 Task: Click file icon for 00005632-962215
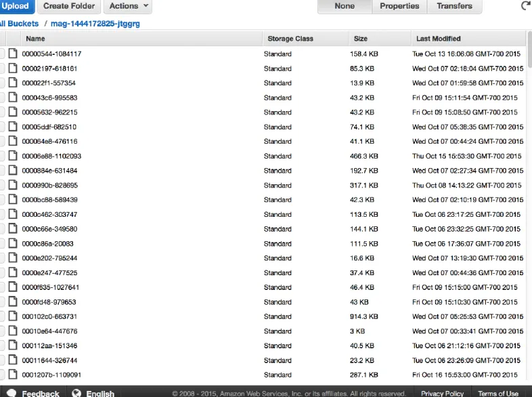click(x=13, y=112)
